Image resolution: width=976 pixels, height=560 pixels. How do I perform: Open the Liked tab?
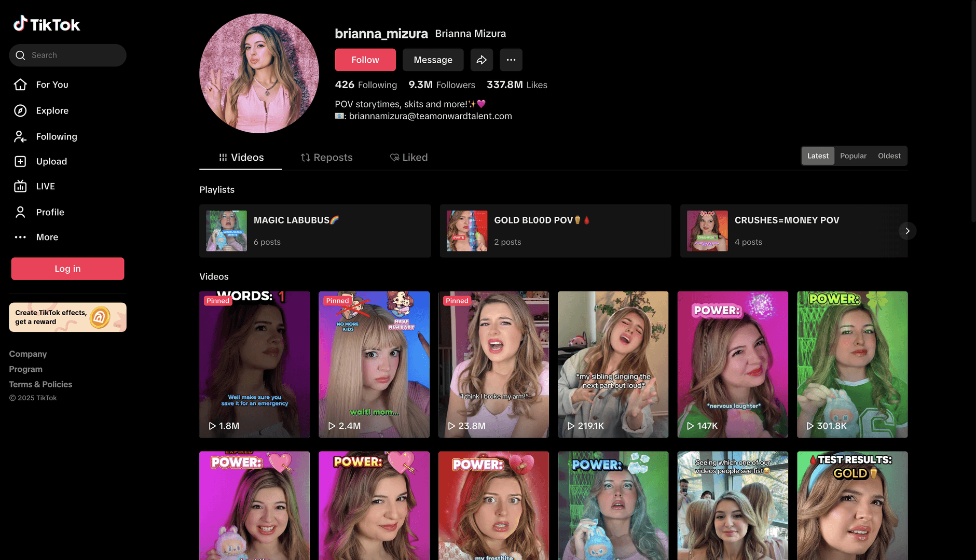point(409,158)
